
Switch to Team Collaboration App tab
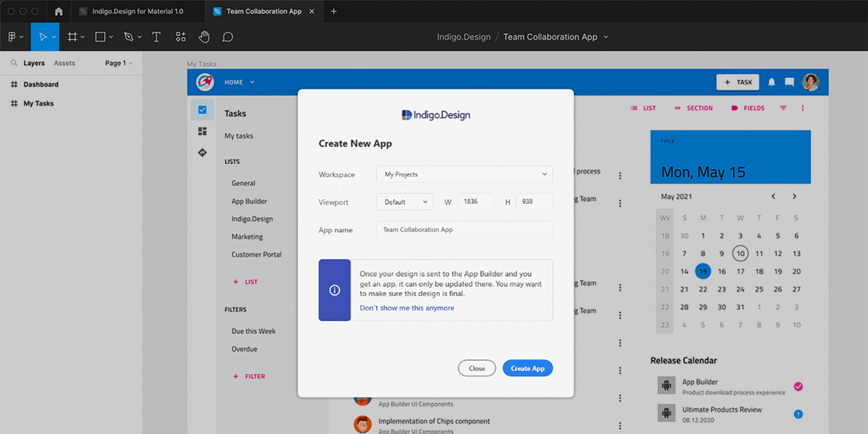(x=264, y=12)
